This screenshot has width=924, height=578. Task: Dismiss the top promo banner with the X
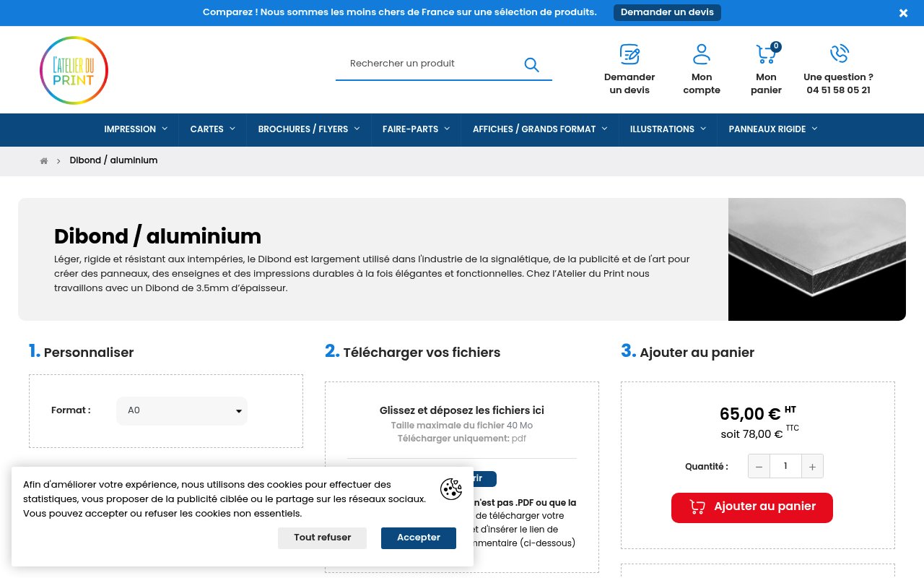[x=903, y=13]
